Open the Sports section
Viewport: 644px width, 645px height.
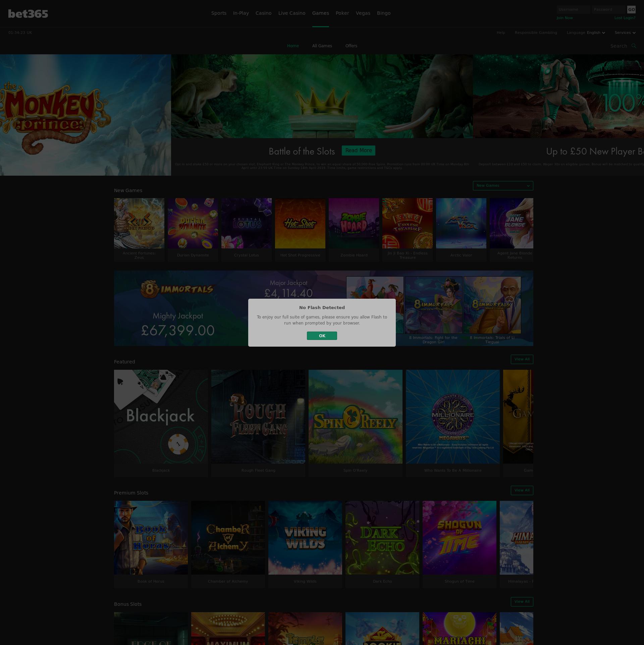pos(219,13)
